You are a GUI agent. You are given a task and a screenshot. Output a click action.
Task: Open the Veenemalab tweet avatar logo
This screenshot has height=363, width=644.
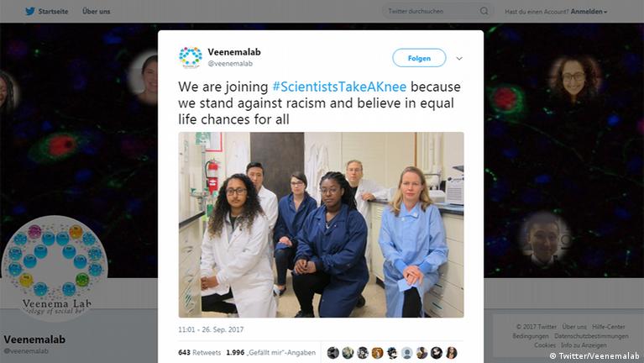[x=190, y=57]
